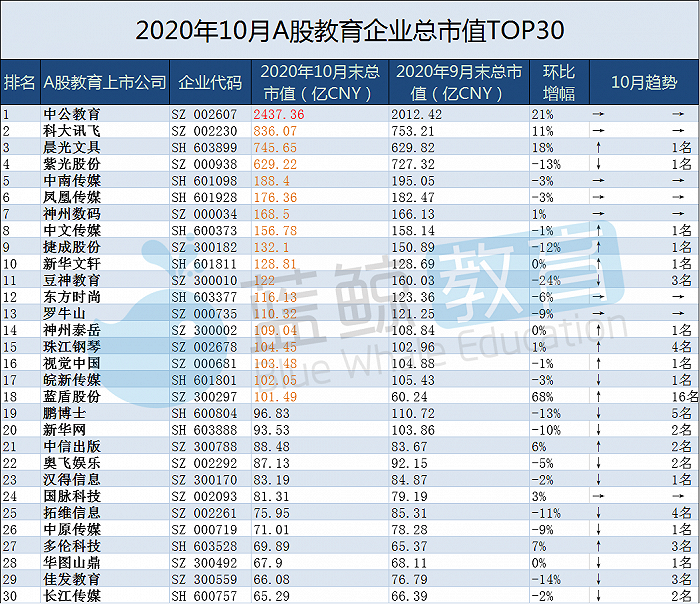Click stock code SZ 002230

point(204,131)
